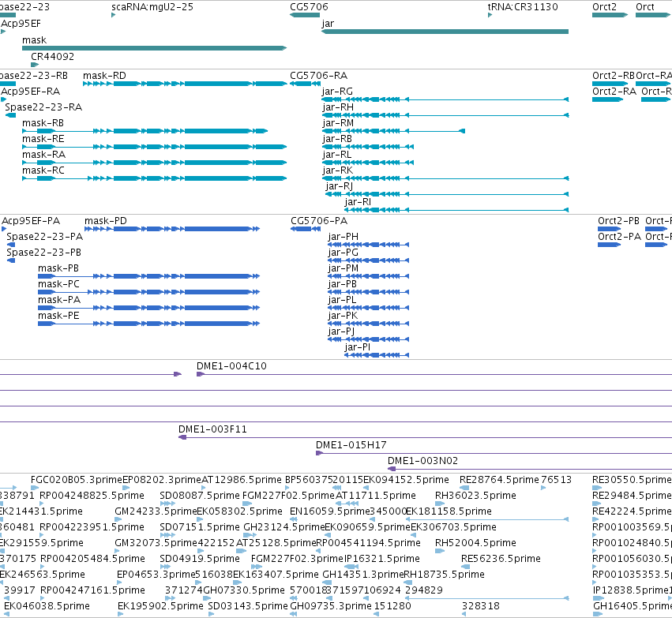
Task: Click the Spase22-23-PA protein label
Action: pos(44,237)
